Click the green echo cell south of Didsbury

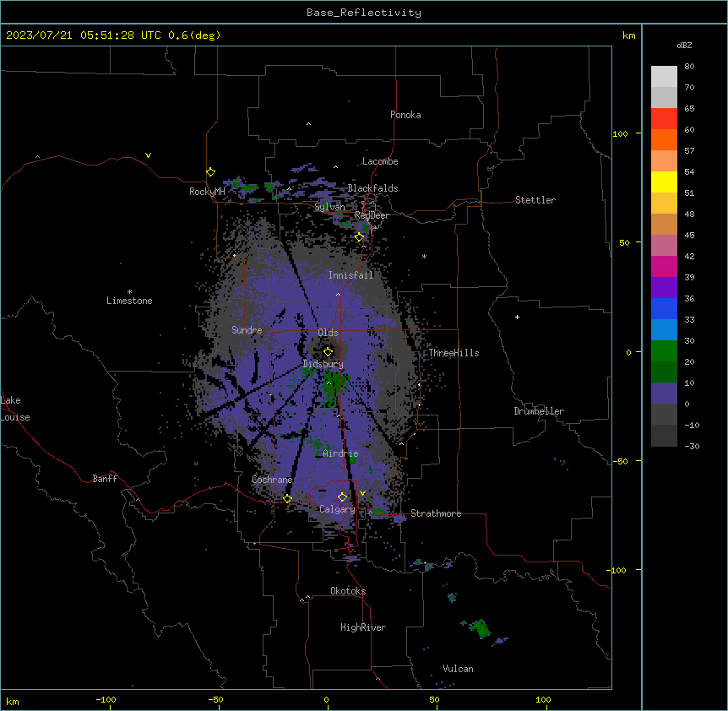[x=333, y=388]
